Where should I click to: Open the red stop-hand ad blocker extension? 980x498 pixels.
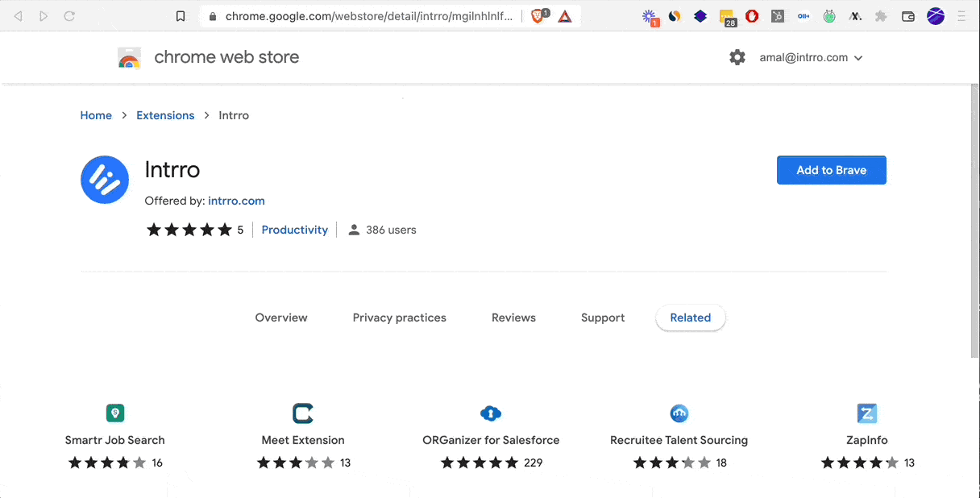[752, 16]
